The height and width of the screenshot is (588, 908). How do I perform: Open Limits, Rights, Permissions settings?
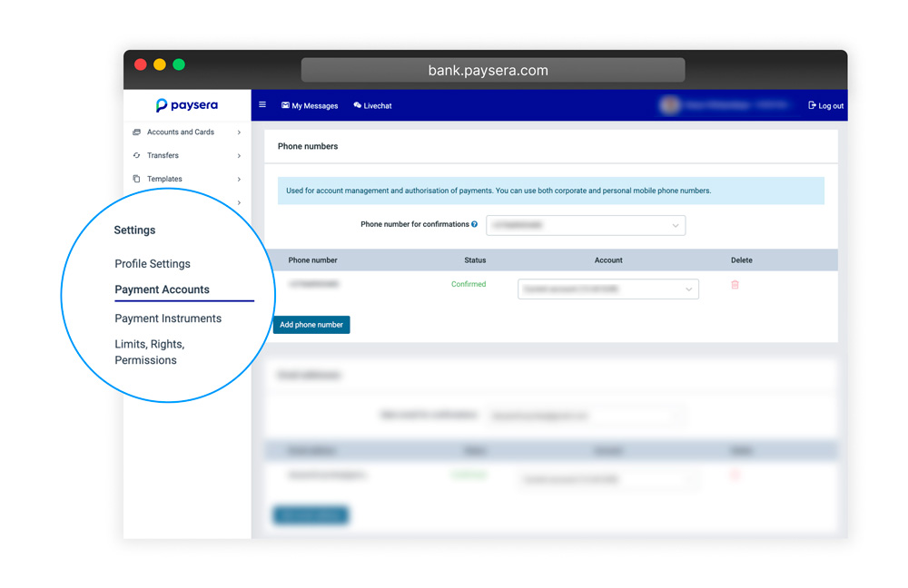(149, 352)
